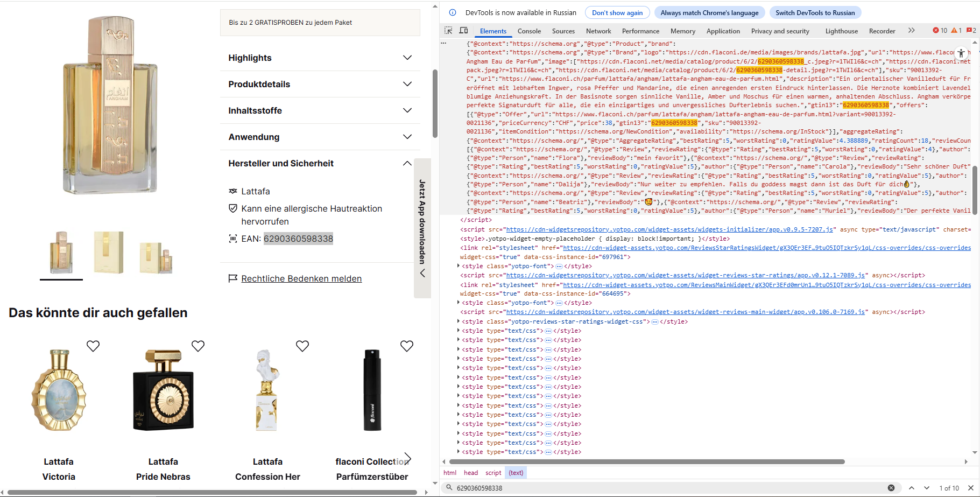This screenshot has height=497, width=980.
Task: Click the allergy warning shield icon
Action: click(x=233, y=208)
